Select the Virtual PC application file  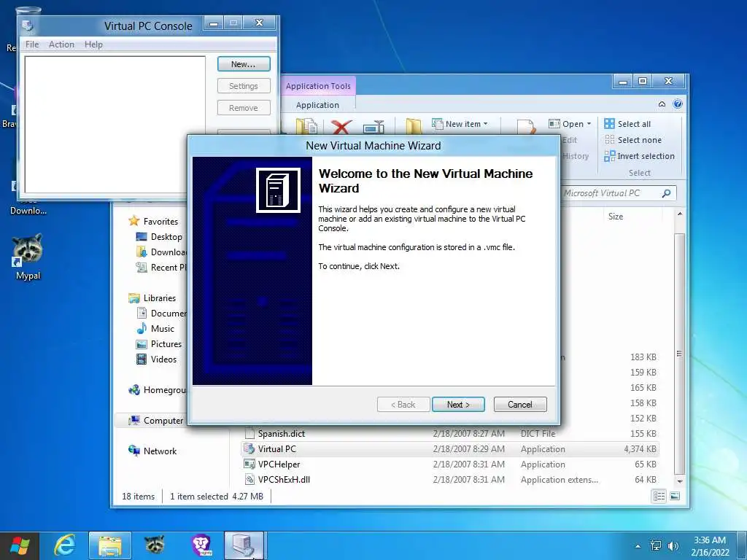click(450, 449)
